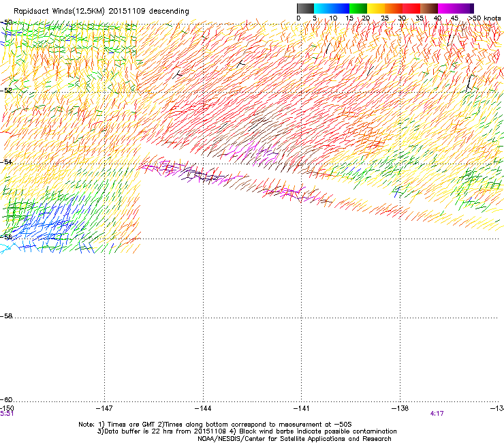The width and height of the screenshot is (504, 443).
Task: Click the '-60' latitude label
Action: 6,399
